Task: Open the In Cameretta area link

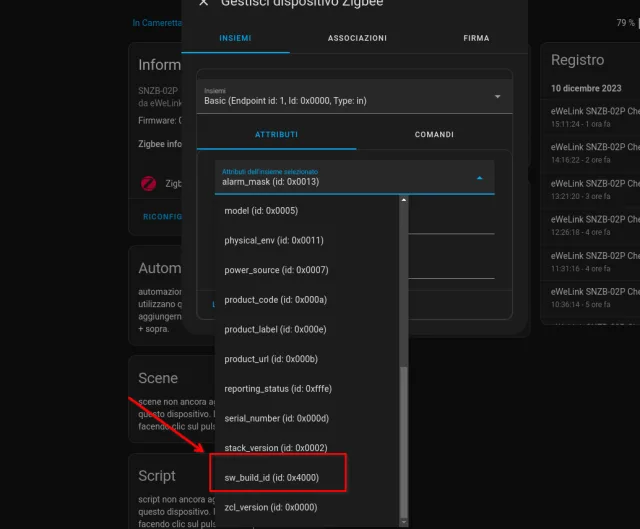Action: tap(157, 23)
